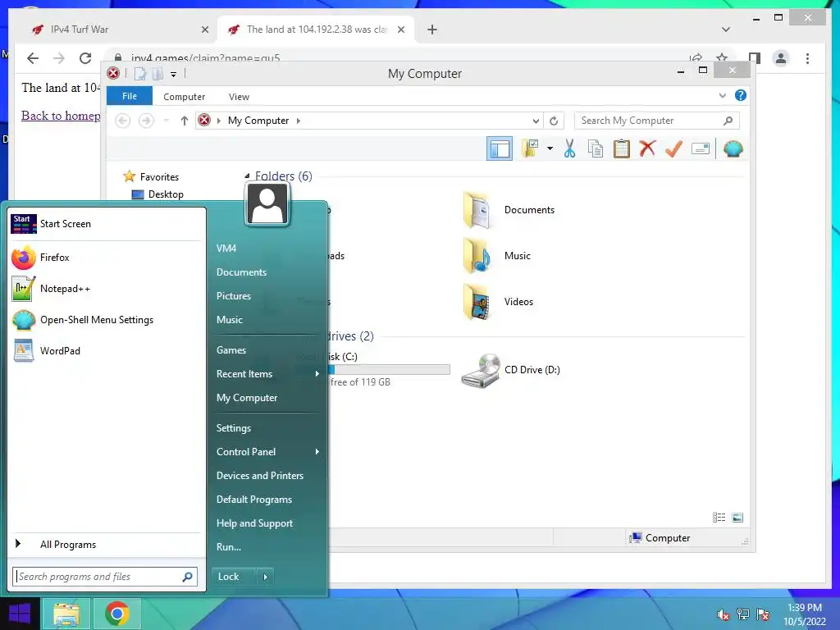The width and height of the screenshot is (840, 630).
Task: Click the muted volume tray icon
Action: [x=724, y=615]
